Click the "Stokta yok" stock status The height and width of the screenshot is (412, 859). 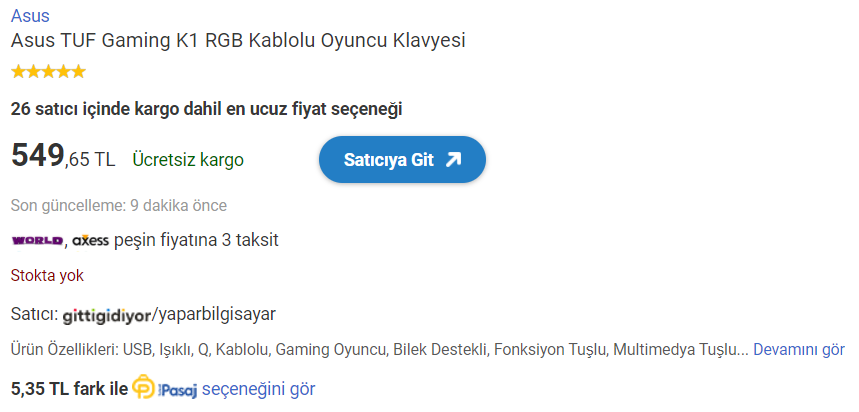click(47, 275)
